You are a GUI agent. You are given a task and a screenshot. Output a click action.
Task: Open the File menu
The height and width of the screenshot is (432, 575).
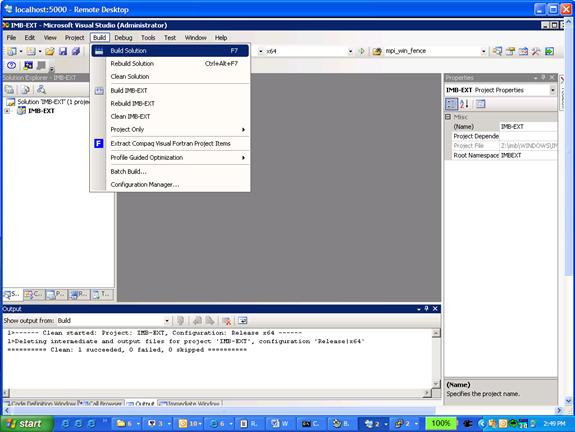(x=11, y=37)
